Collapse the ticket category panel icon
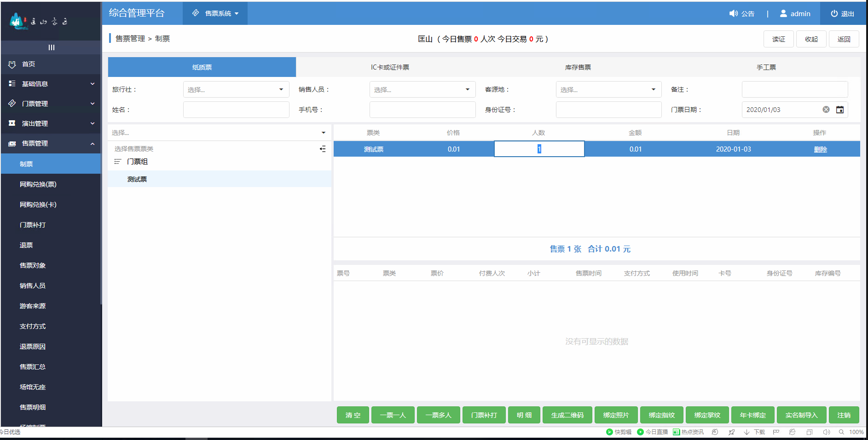The image size is (868, 440). [323, 148]
